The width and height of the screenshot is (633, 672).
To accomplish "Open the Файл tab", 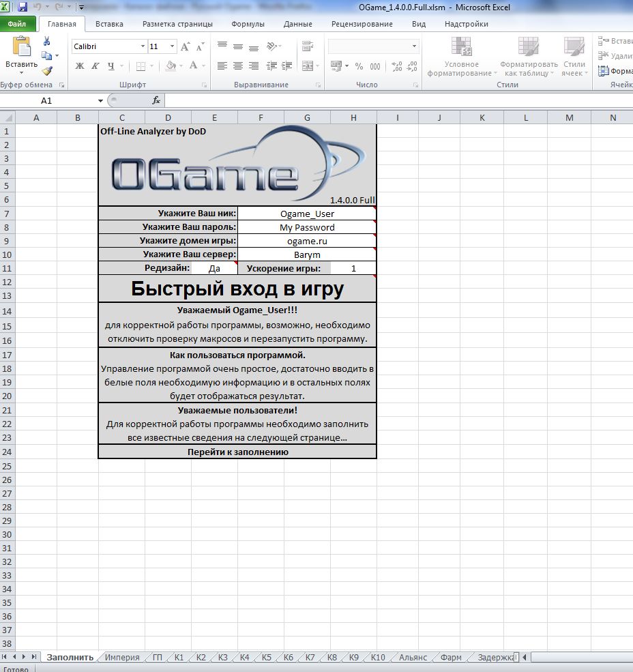I will (17, 24).
